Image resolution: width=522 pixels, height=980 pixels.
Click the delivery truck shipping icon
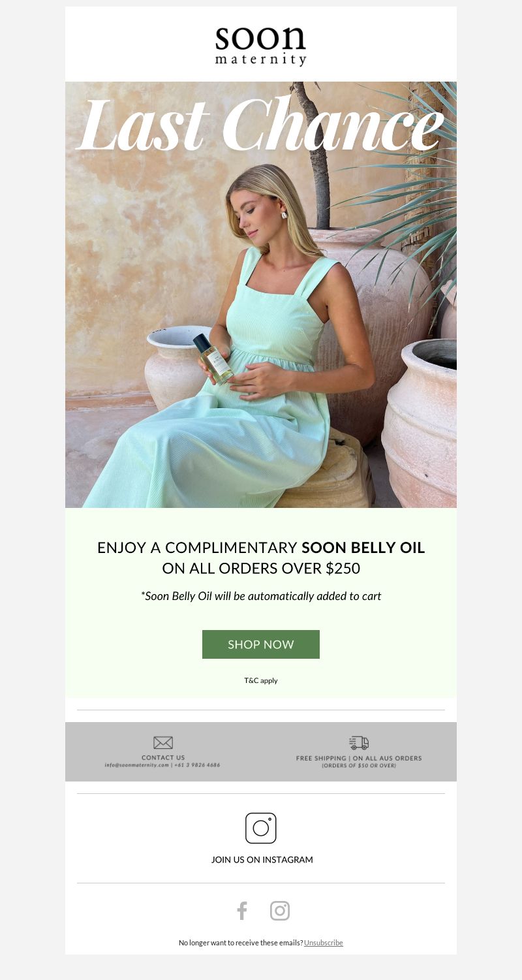359,742
